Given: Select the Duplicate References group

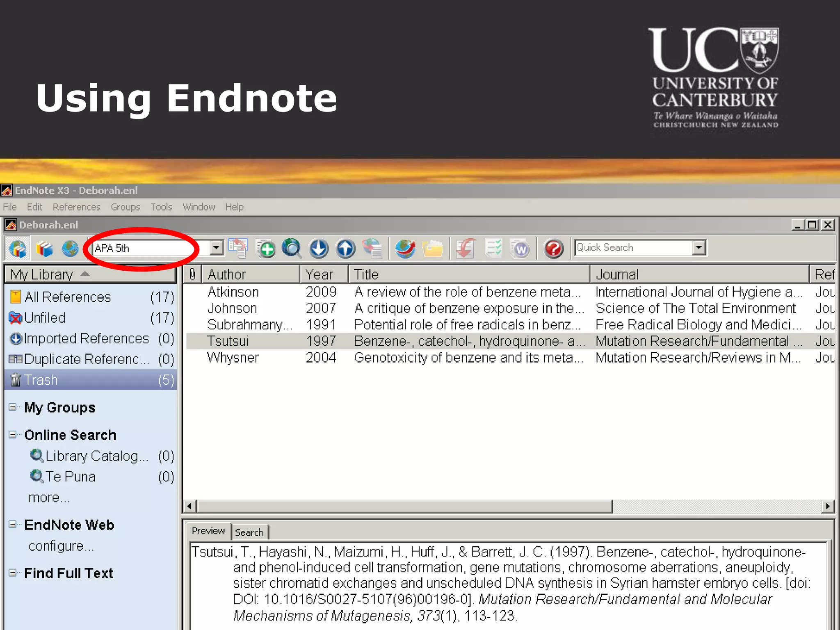Looking at the screenshot, I should (x=91, y=359).
